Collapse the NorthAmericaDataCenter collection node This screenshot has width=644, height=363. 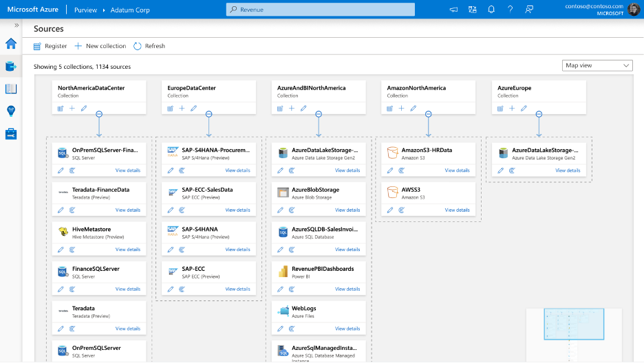(99, 114)
